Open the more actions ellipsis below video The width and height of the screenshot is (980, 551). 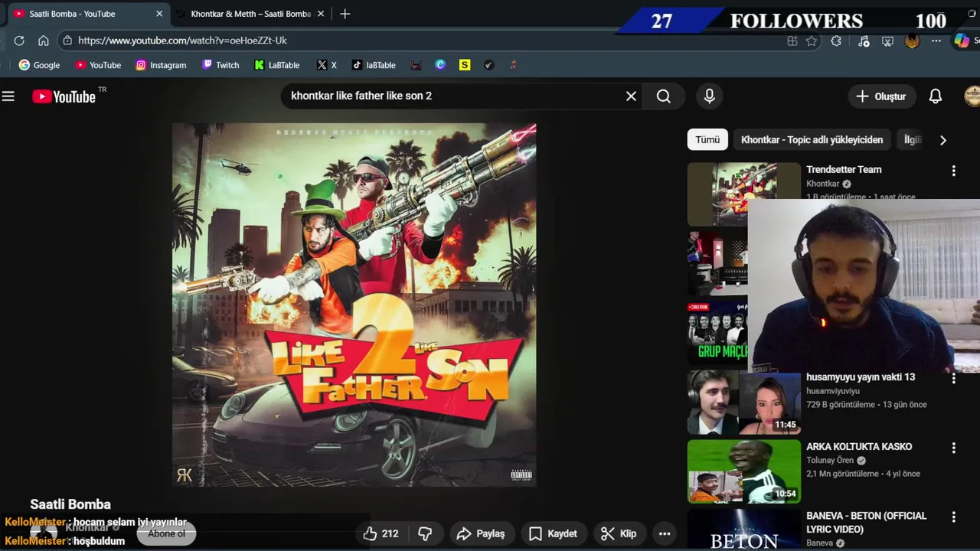pyautogui.click(x=665, y=533)
